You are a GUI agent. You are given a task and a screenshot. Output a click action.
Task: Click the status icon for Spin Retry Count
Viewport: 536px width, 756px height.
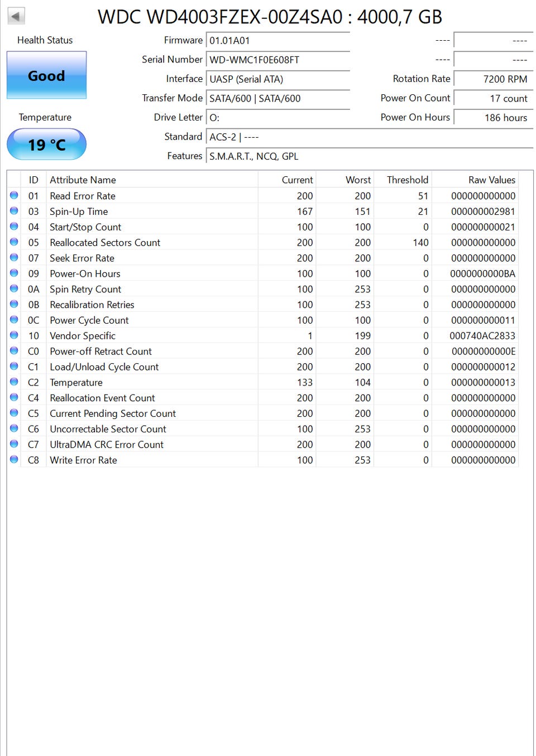[14, 288]
